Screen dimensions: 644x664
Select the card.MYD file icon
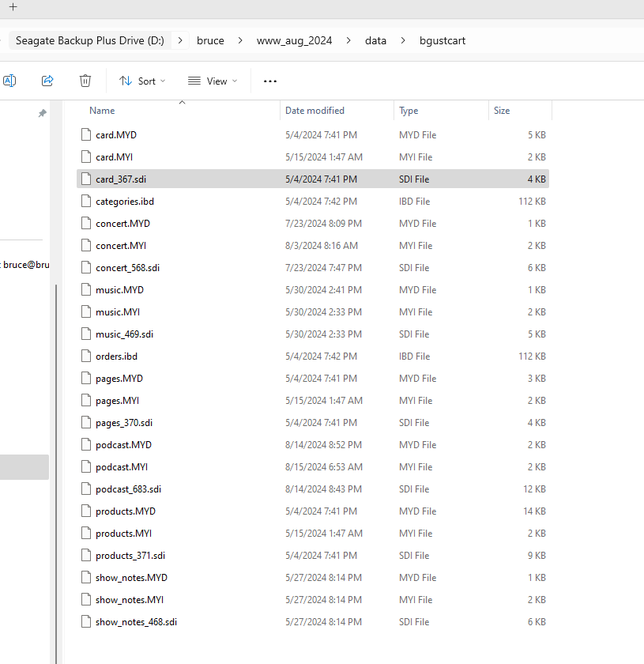(86, 134)
